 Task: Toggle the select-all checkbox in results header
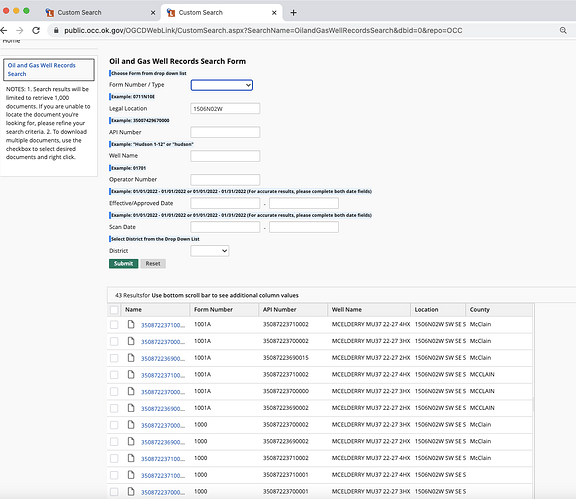pyautogui.click(x=114, y=310)
